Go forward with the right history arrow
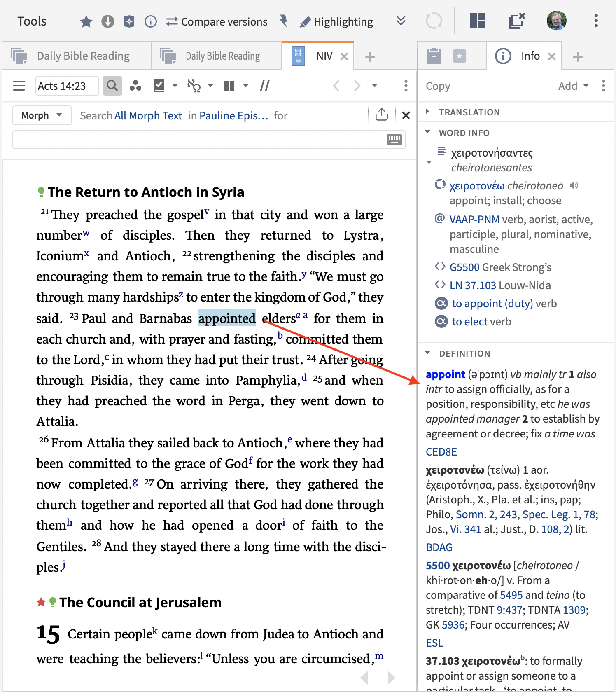The image size is (616, 692). (357, 86)
